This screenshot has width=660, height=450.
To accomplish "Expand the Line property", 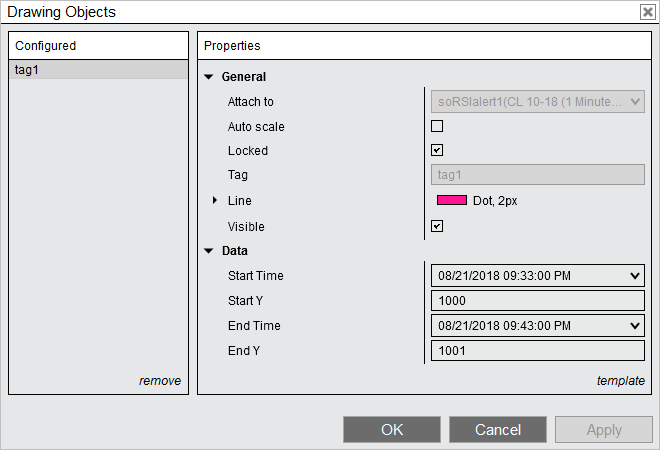I will 214,201.
